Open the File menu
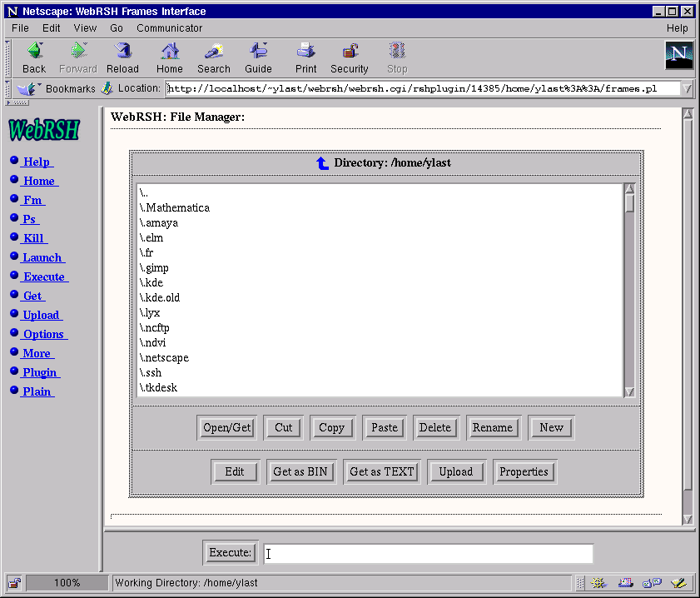Image resolution: width=700 pixels, height=598 pixels. [x=20, y=28]
